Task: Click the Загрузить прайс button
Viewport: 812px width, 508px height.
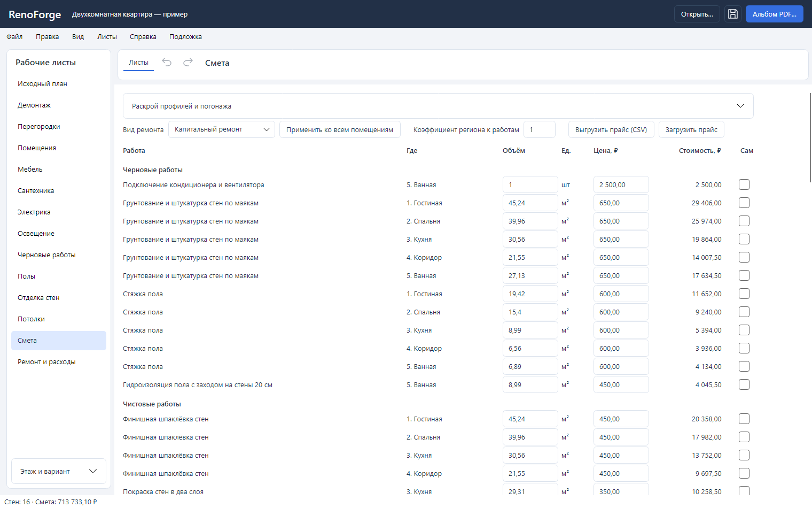Action: coord(691,129)
